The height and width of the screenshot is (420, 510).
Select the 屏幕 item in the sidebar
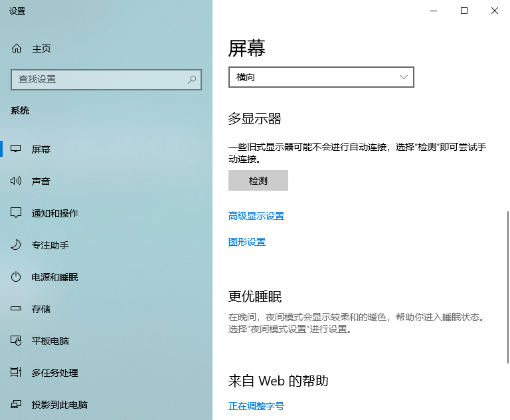pyautogui.click(x=41, y=150)
